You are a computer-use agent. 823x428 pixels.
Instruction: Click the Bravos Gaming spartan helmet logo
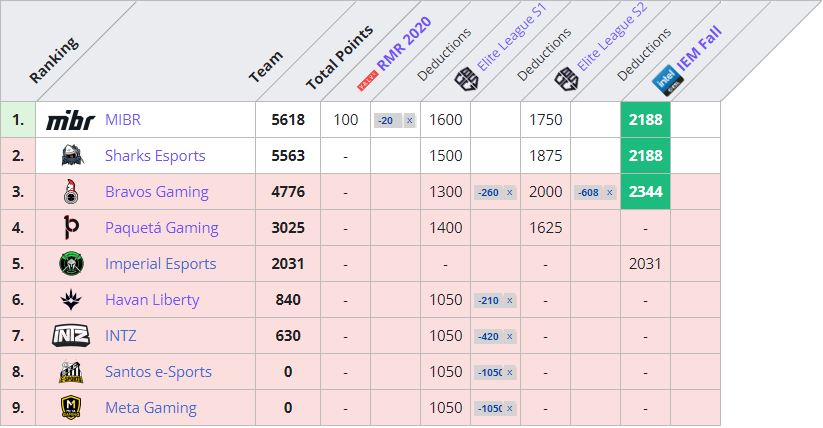71,192
